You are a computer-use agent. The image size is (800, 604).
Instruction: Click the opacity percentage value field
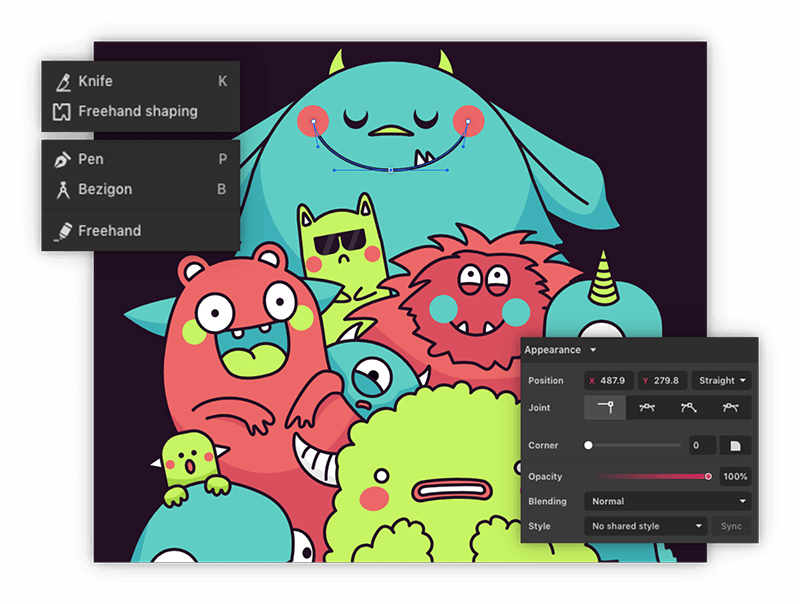(x=736, y=476)
